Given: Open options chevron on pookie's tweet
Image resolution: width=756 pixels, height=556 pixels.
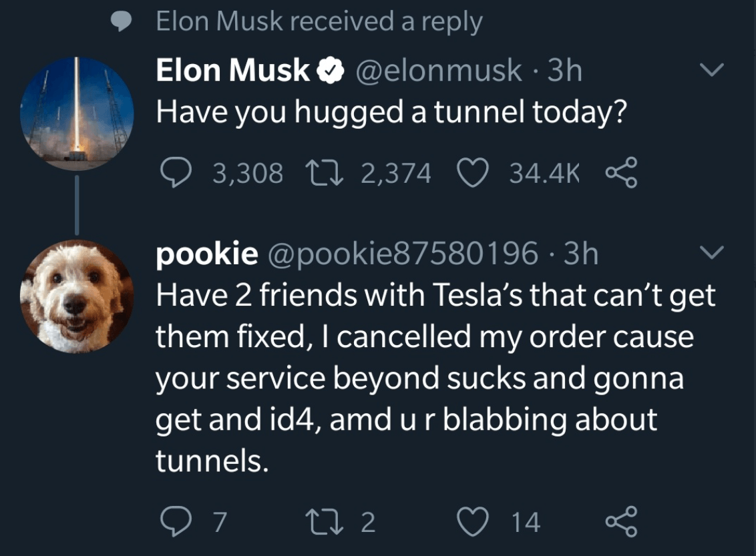Looking at the screenshot, I should [713, 252].
